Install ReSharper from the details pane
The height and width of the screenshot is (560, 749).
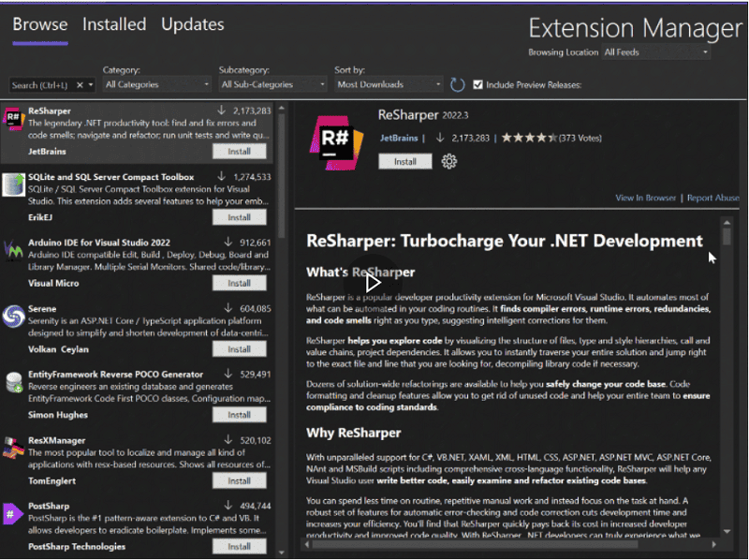pos(405,161)
